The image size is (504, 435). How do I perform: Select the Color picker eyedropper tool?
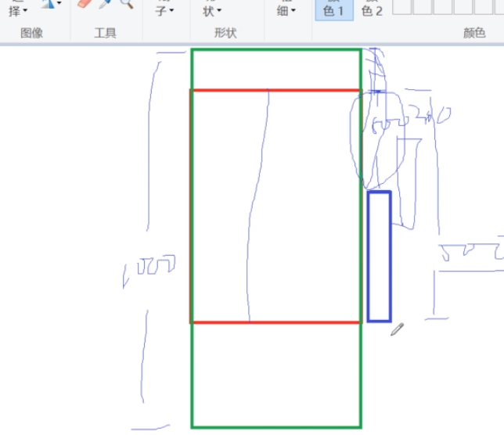click(x=105, y=3)
